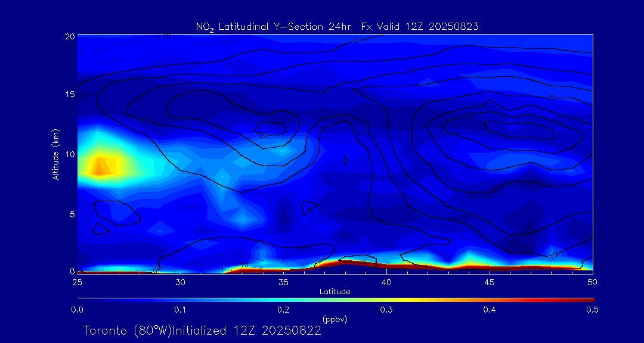The width and height of the screenshot is (644, 343).
Task: Click the altitude 20 tick label
Action: (x=69, y=36)
